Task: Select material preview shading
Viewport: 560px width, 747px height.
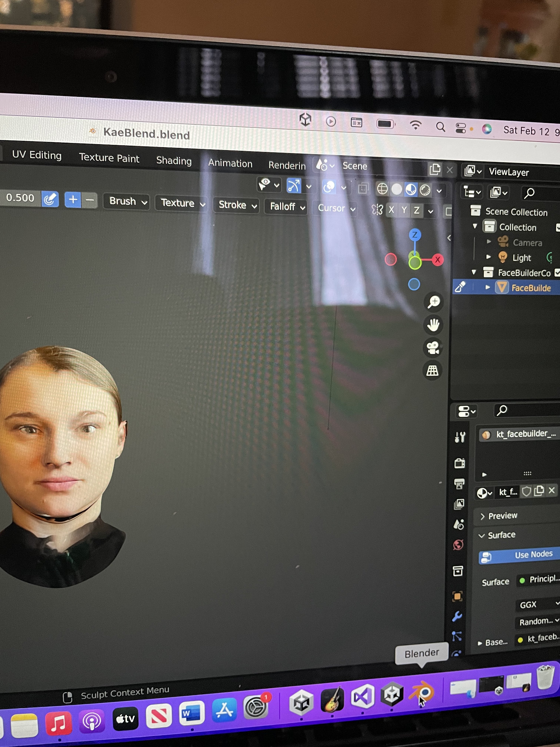Action: click(x=411, y=190)
